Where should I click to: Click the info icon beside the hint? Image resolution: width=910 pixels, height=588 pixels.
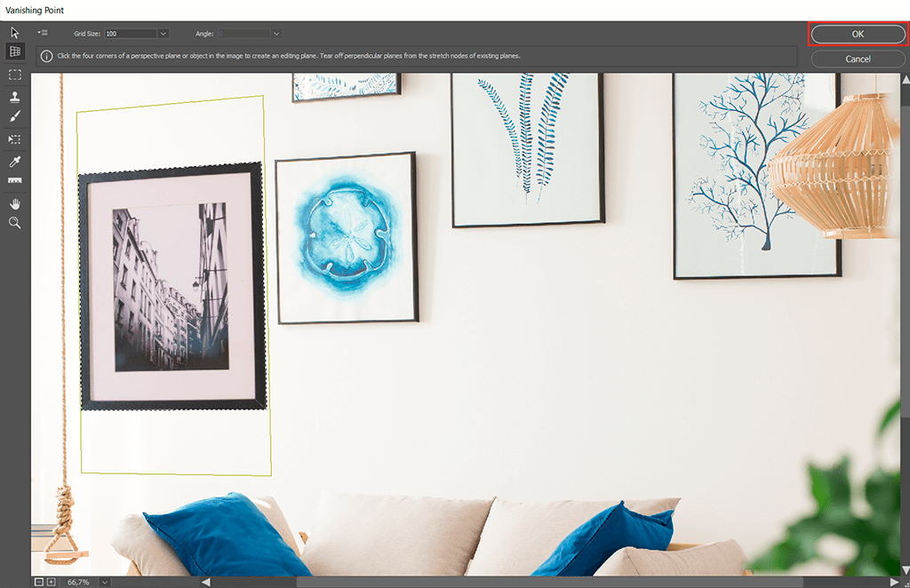(x=46, y=56)
